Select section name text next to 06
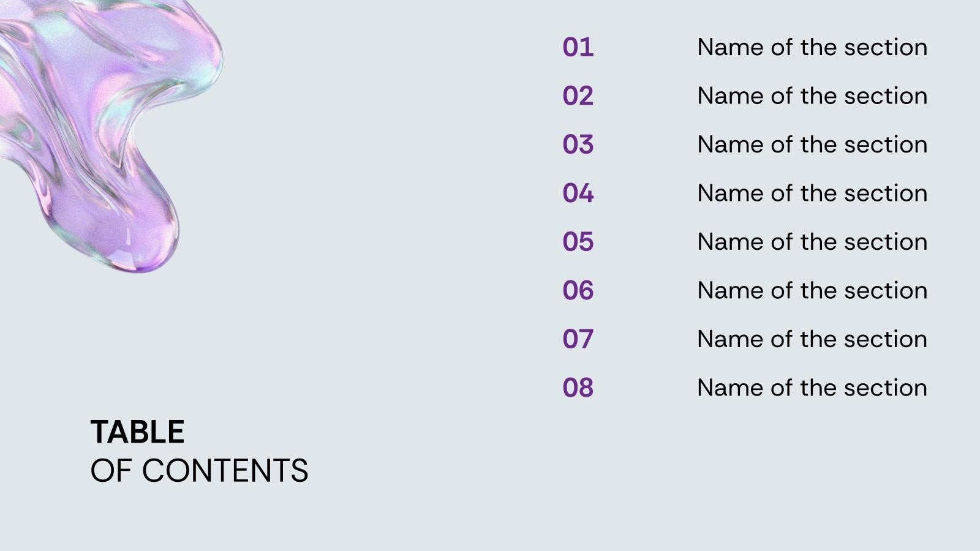 (812, 290)
